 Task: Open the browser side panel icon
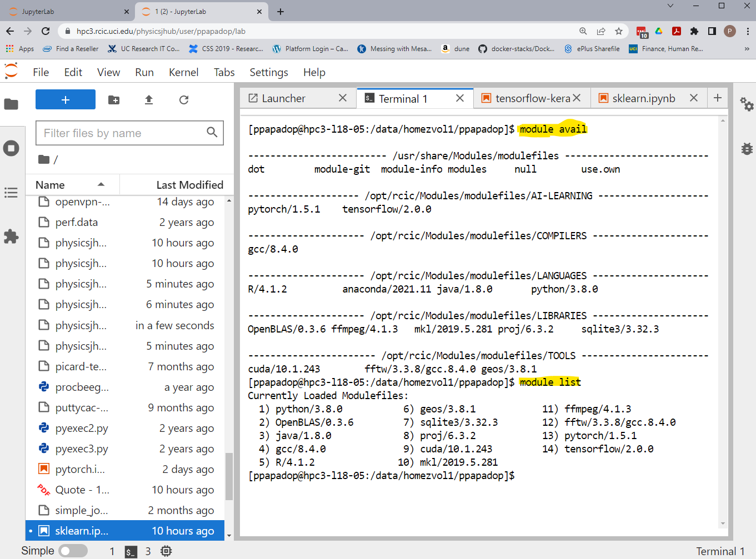click(x=712, y=31)
